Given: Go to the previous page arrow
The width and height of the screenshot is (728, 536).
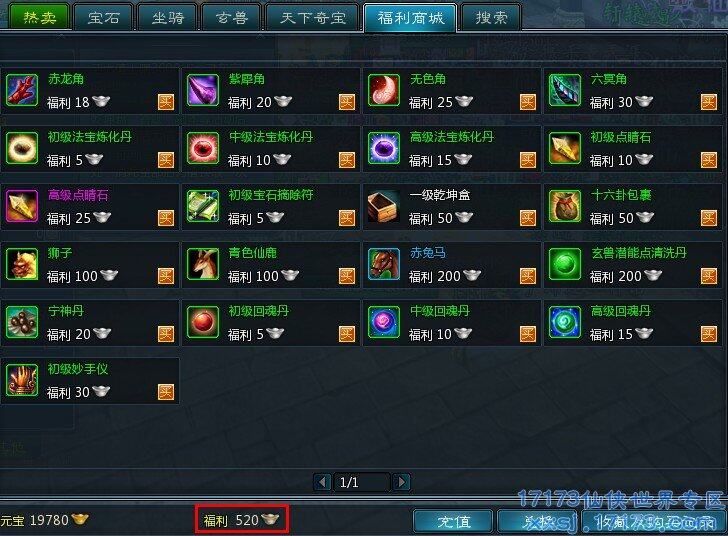Looking at the screenshot, I should 323,482.
